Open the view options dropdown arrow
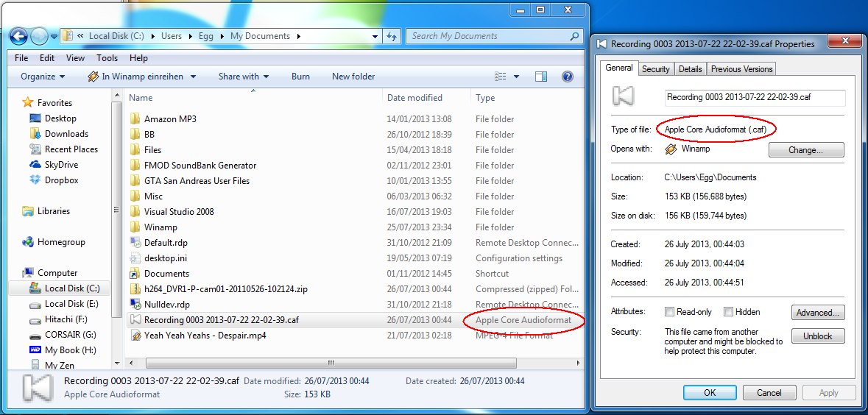This screenshot has width=868, height=415. click(x=517, y=77)
